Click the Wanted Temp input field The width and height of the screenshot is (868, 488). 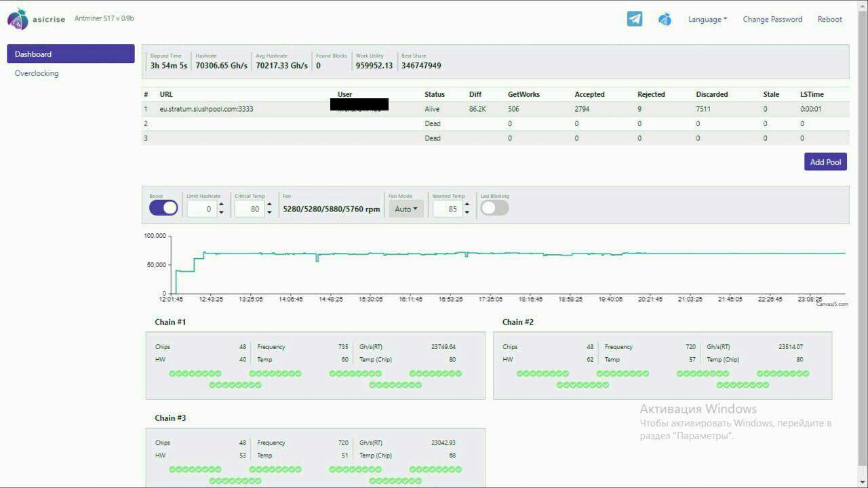[447, 209]
